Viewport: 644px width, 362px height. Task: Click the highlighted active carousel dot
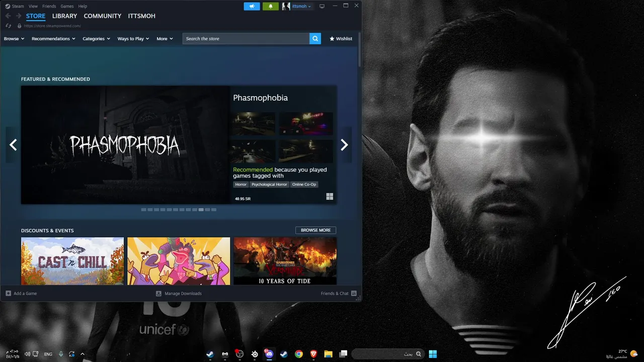pos(201,210)
